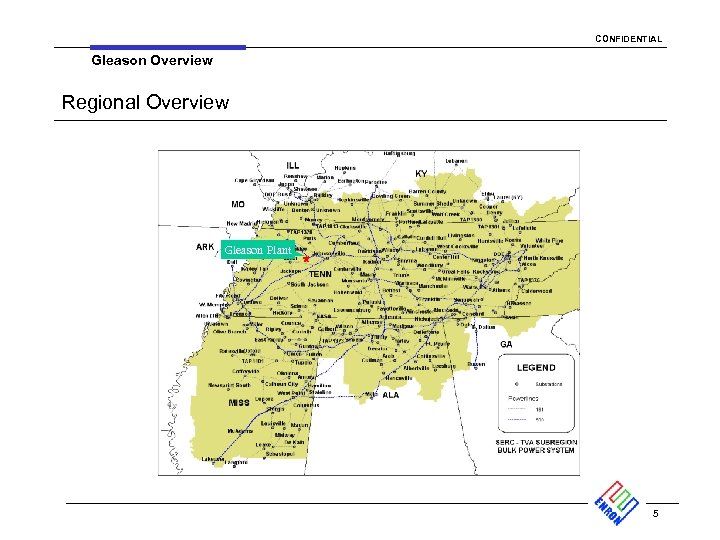Click the Tupelo map label
This screenshot has width=720, height=540.
point(304,362)
